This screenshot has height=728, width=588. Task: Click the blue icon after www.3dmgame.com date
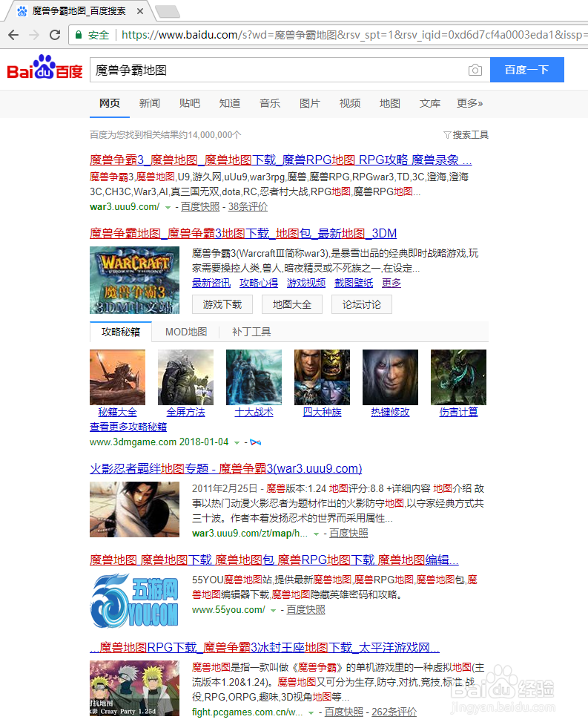pos(256,442)
